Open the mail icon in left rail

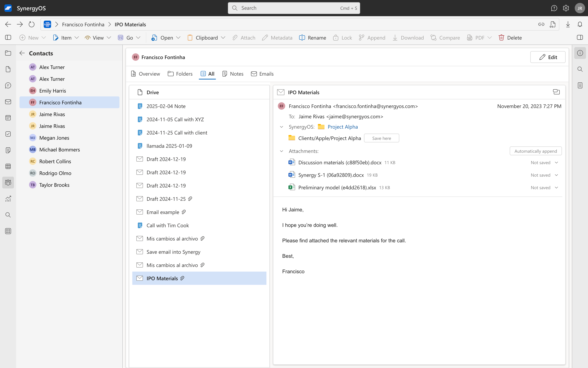8,102
